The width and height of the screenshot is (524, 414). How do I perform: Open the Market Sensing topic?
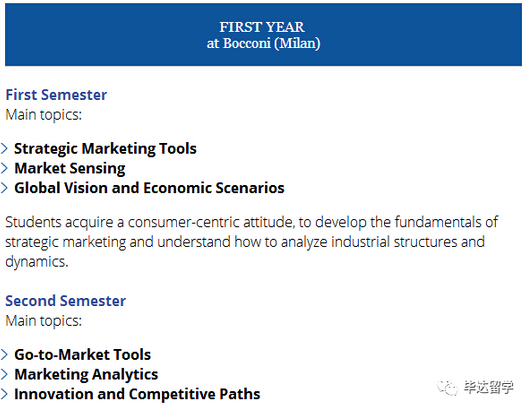pyautogui.click(x=70, y=168)
